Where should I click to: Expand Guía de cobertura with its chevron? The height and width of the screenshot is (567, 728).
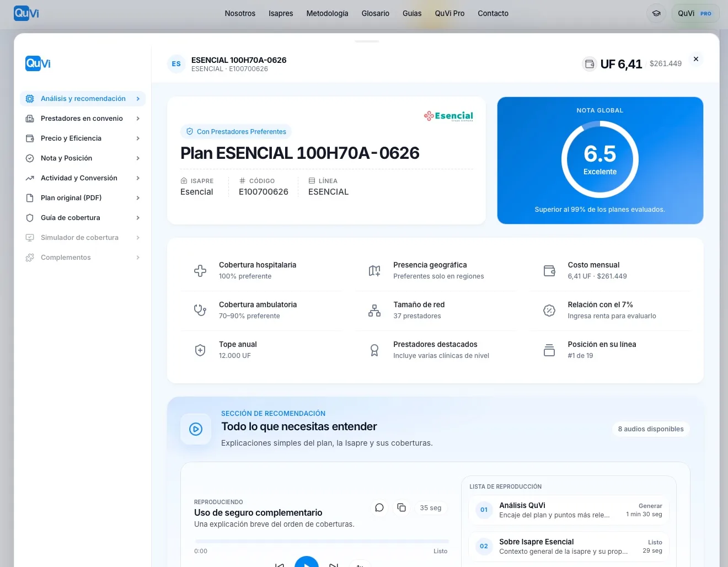(138, 218)
